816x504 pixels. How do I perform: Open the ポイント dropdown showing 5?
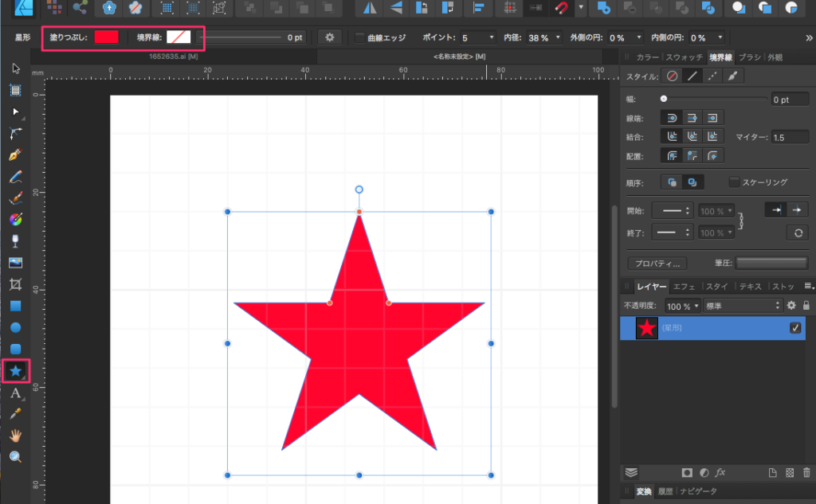[477, 37]
